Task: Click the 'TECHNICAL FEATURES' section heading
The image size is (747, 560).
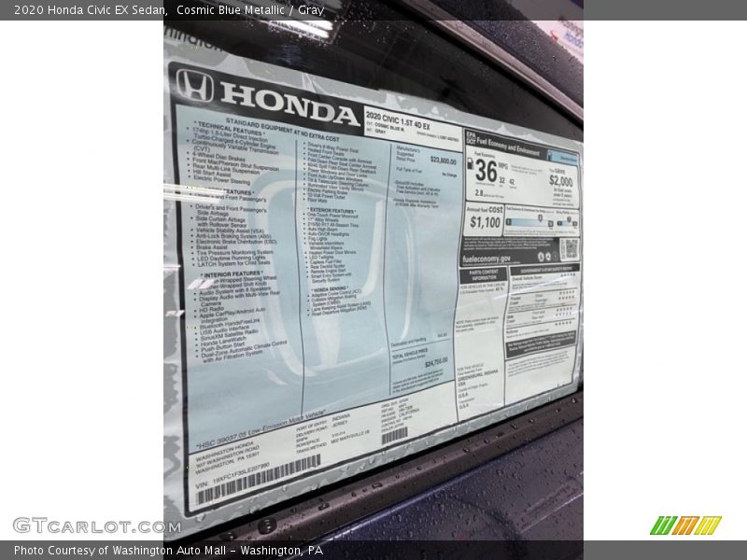Action: [x=230, y=128]
